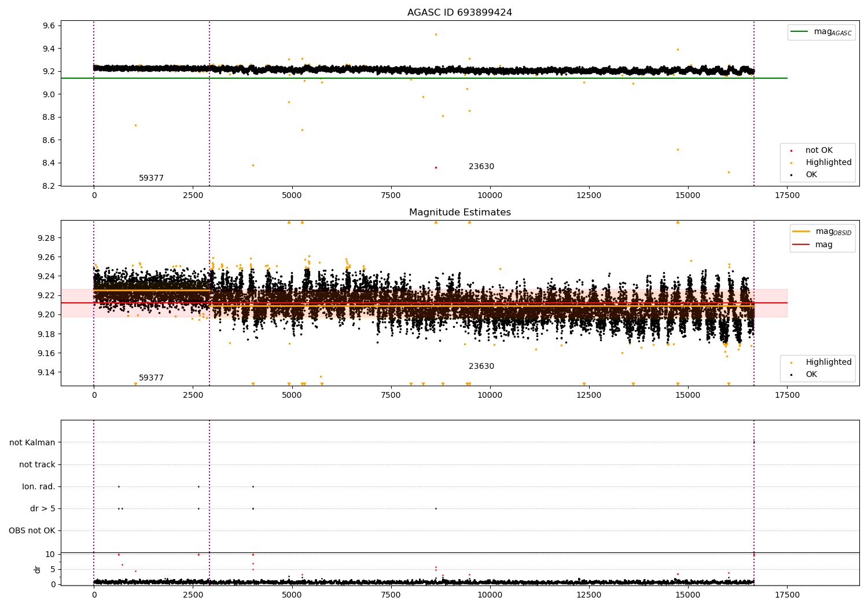This screenshot has height=608, width=868.
Task: Click the orange outlier point near 9.52 magnitude
Action: coord(436,34)
